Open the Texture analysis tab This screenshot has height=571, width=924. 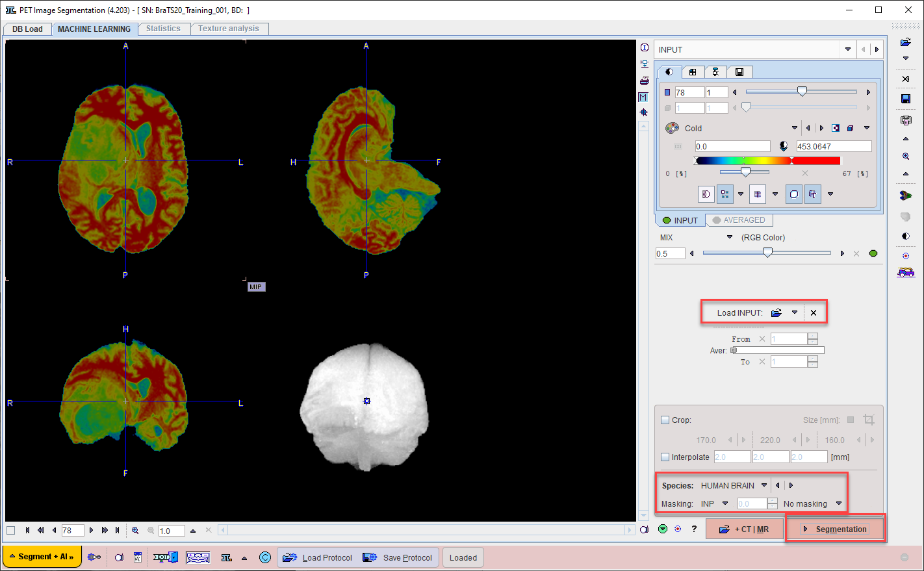click(x=229, y=29)
